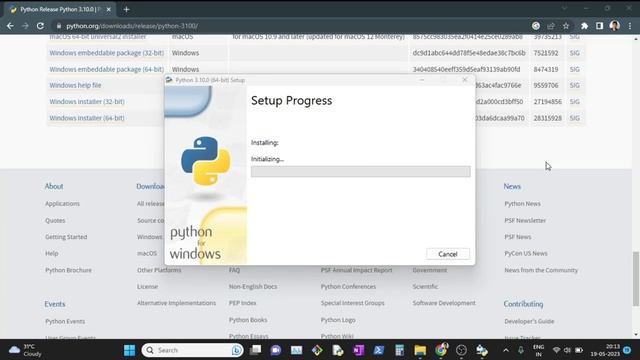The image size is (640, 360).
Task: Open SIG link for Windows installer (64-bit) row
Action: [574, 118]
